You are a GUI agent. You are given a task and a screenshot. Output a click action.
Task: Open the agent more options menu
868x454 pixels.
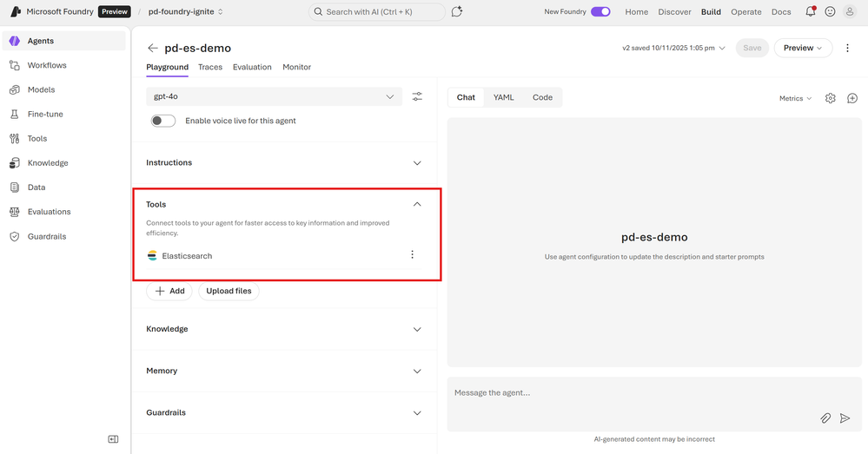(847, 48)
